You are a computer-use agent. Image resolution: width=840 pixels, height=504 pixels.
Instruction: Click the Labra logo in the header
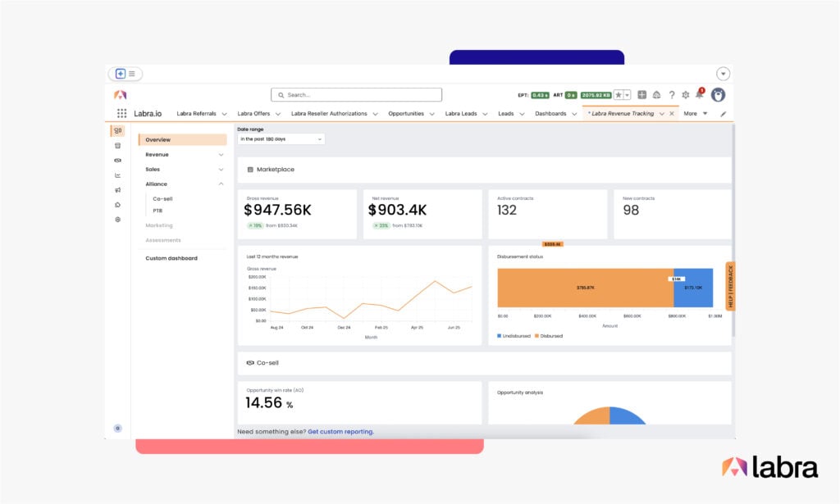pos(120,95)
